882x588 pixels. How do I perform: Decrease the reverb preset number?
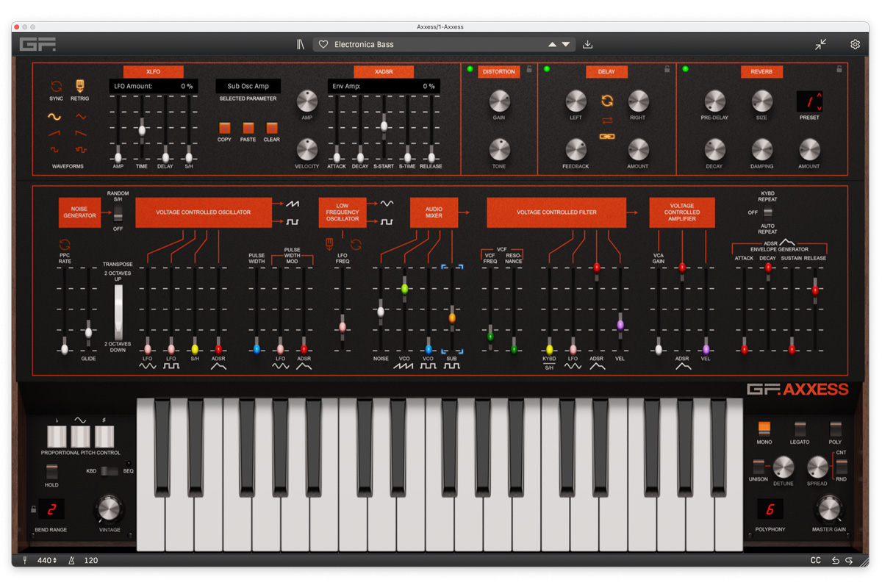(x=819, y=107)
